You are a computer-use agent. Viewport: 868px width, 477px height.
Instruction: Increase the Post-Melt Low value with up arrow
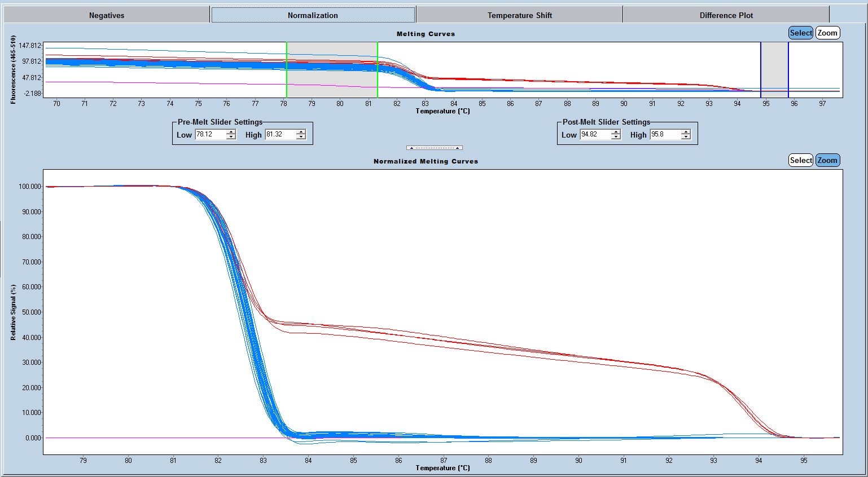coord(616,132)
